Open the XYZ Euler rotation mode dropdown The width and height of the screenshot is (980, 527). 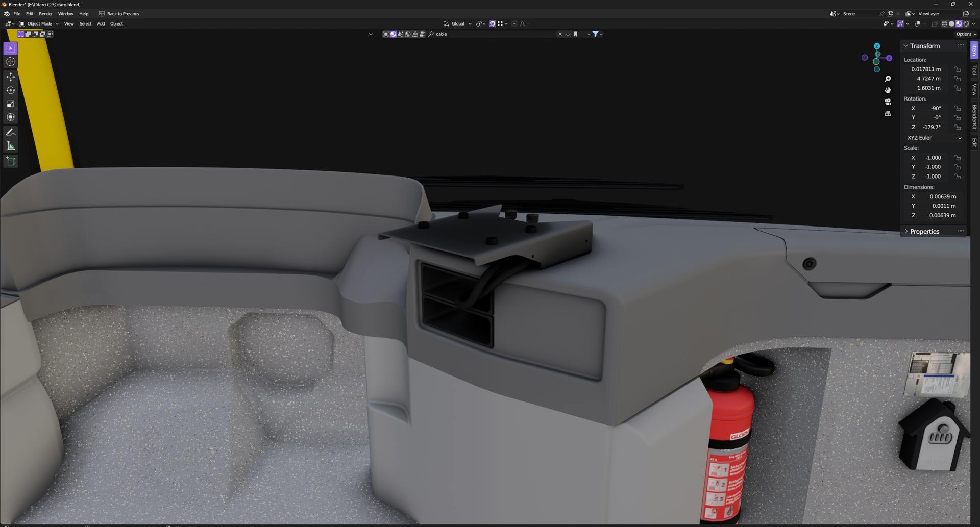point(934,138)
